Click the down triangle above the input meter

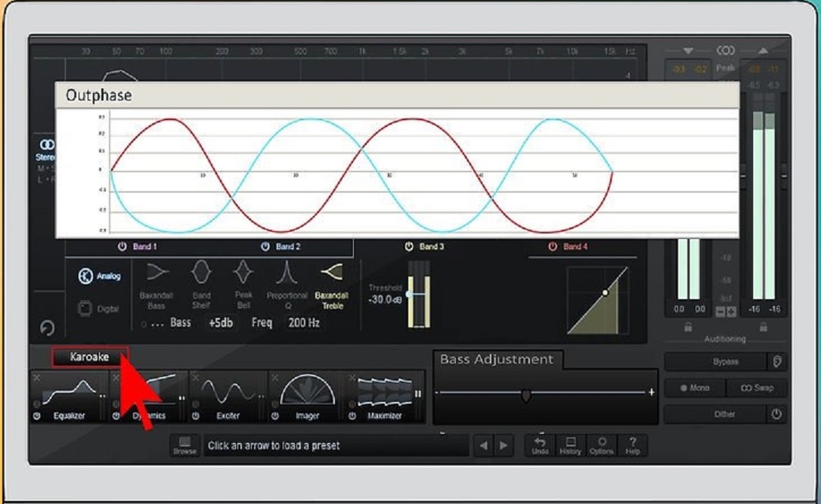click(x=688, y=51)
